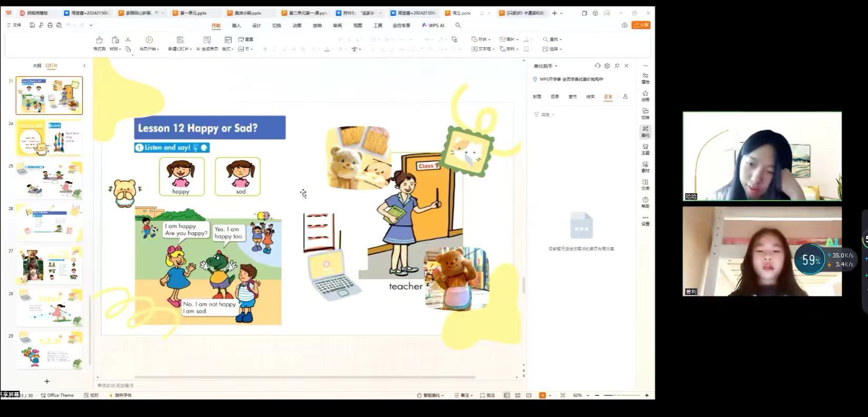Select the 封面 (Cover) tab in beautify panel
The image size is (868, 417).
pos(537,97)
